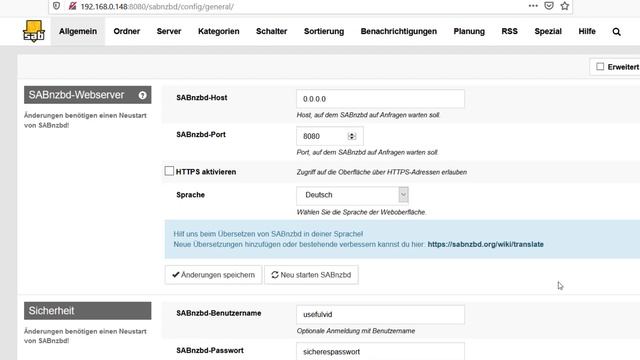Click the SABnzbd logo icon
The height and width of the screenshot is (360, 640).
click(34, 31)
